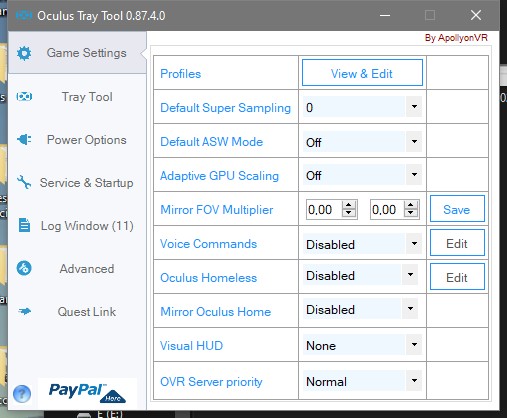Click the Voice Commands label
The width and height of the screenshot is (507, 418).
pyautogui.click(x=208, y=244)
